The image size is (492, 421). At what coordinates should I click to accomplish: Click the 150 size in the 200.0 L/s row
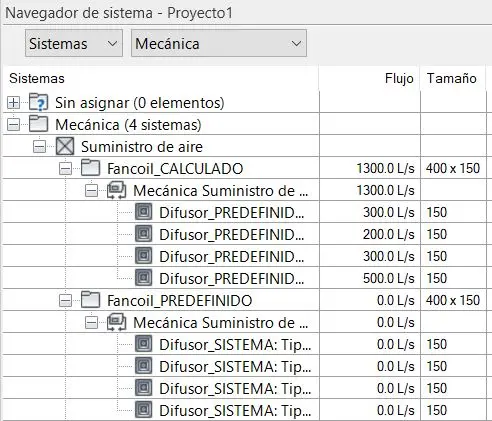(x=437, y=234)
